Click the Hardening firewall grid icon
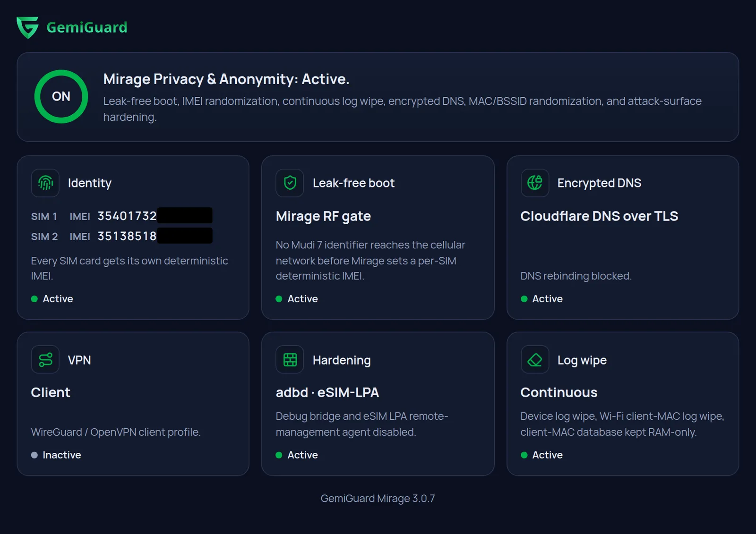Viewport: 756px width, 534px height. click(x=290, y=360)
